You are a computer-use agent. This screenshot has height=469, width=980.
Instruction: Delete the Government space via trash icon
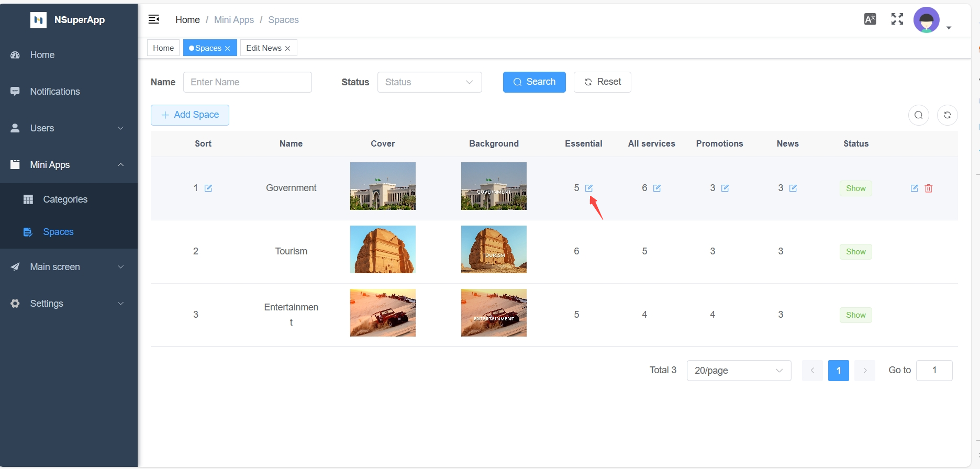[x=929, y=188]
